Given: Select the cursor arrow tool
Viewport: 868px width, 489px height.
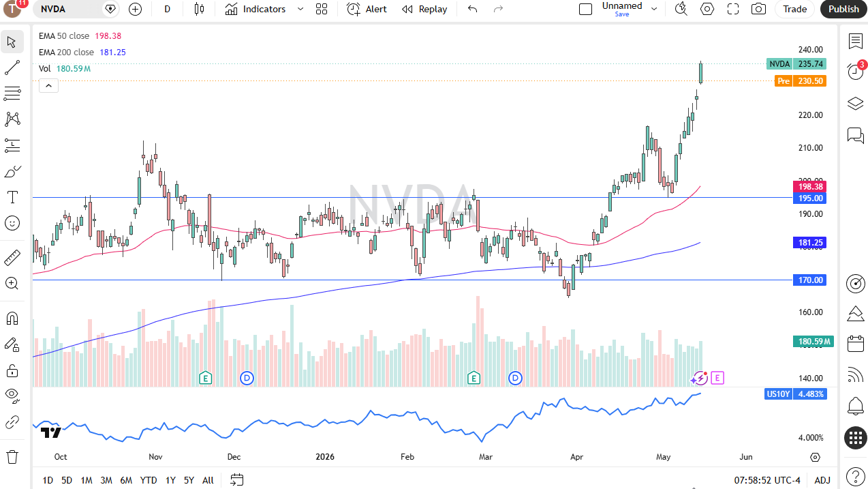Looking at the screenshot, I should [x=12, y=42].
